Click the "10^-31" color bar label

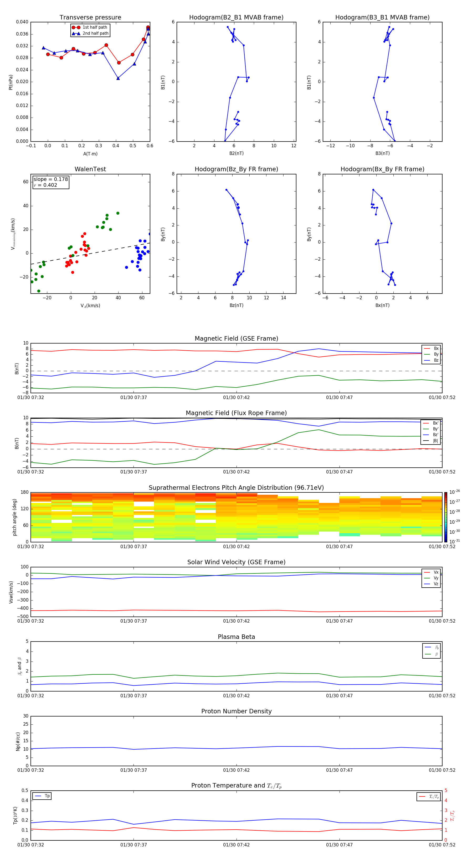click(455, 542)
